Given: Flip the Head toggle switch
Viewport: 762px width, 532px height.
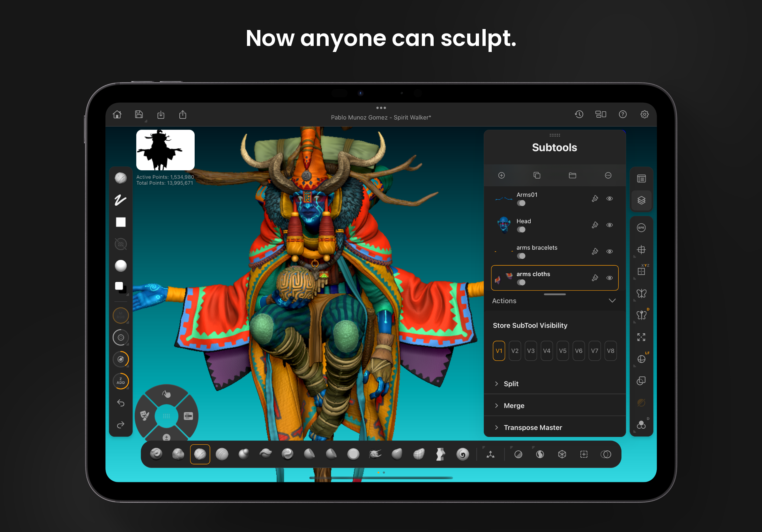Looking at the screenshot, I should (x=521, y=230).
